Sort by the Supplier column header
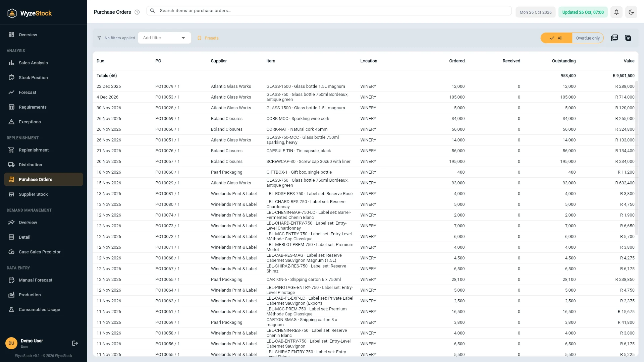The height and width of the screenshot is (362, 644). tap(219, 61)
